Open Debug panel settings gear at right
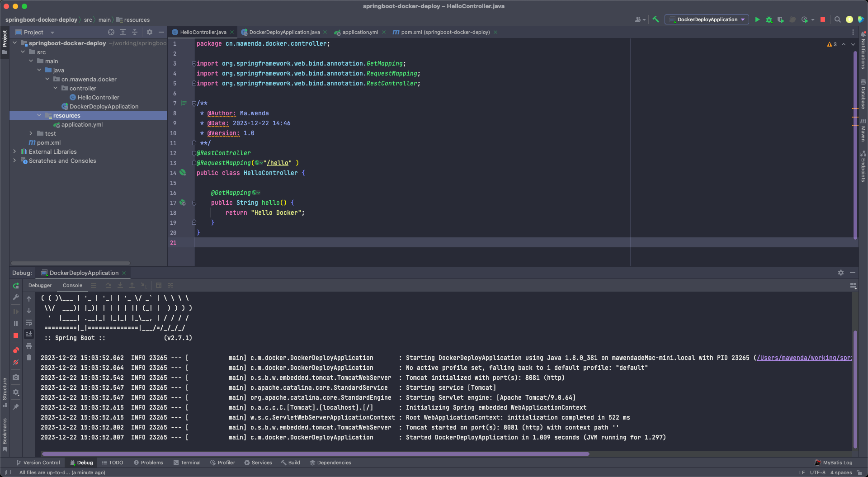The image size is (868, 477). [x=840, y=273]
